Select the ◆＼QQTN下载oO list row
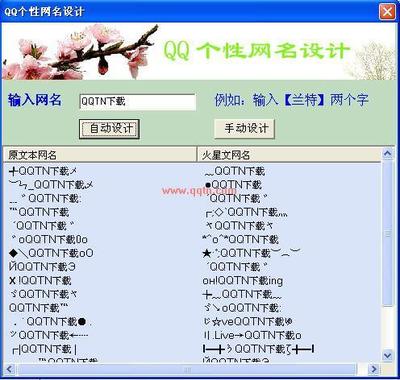The width and height of the screenshot is (400, 380). point(51,253)
